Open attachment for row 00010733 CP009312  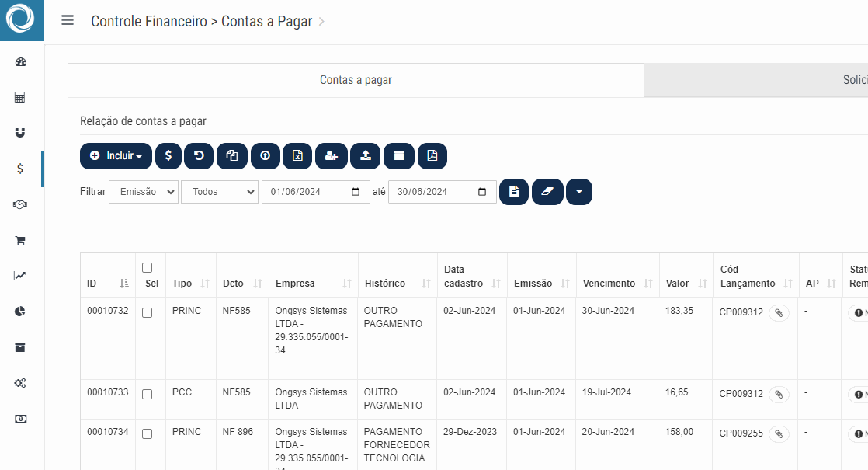[x=778, y=394]
